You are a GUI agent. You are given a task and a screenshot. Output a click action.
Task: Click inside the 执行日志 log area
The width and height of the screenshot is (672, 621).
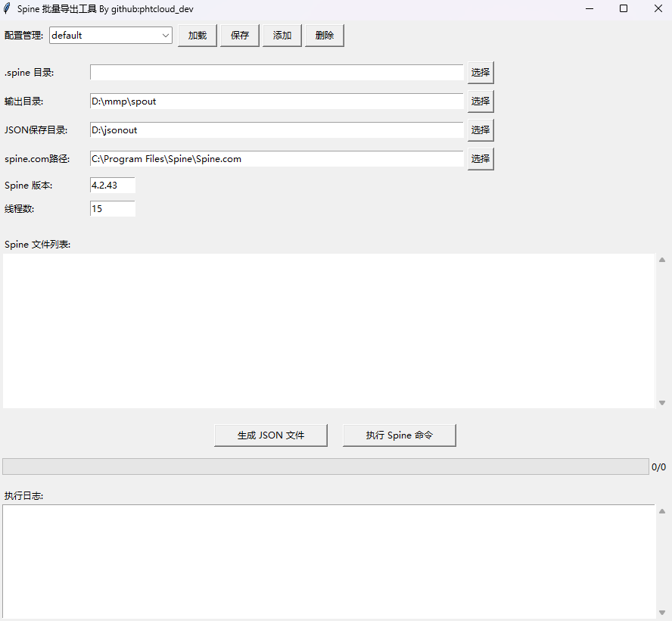coord(328,561)
